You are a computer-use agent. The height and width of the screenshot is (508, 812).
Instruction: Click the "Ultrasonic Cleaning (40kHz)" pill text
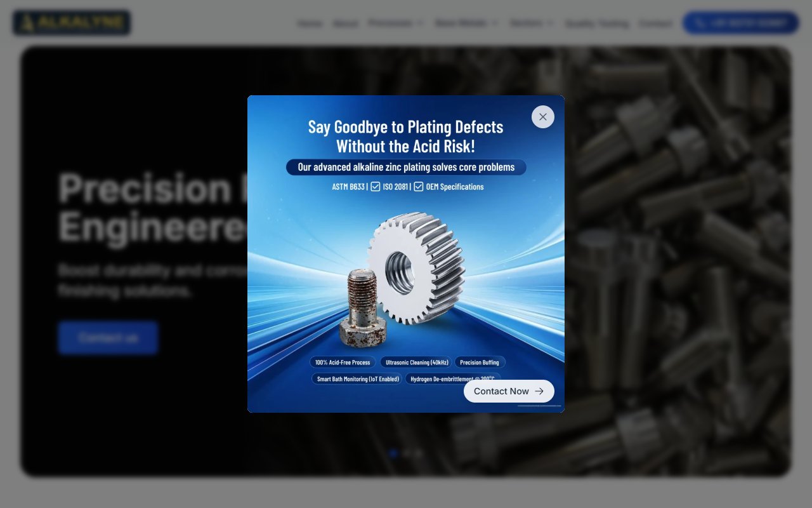coord(417,363)
